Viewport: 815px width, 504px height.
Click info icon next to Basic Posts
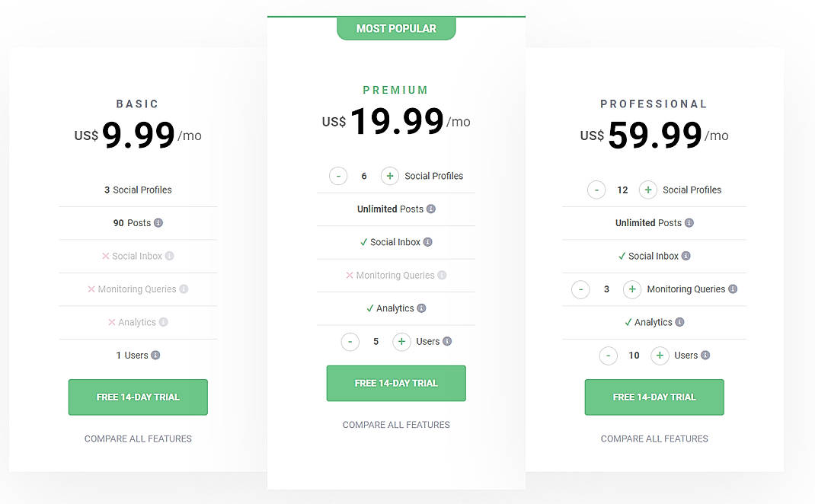[158, 223]
